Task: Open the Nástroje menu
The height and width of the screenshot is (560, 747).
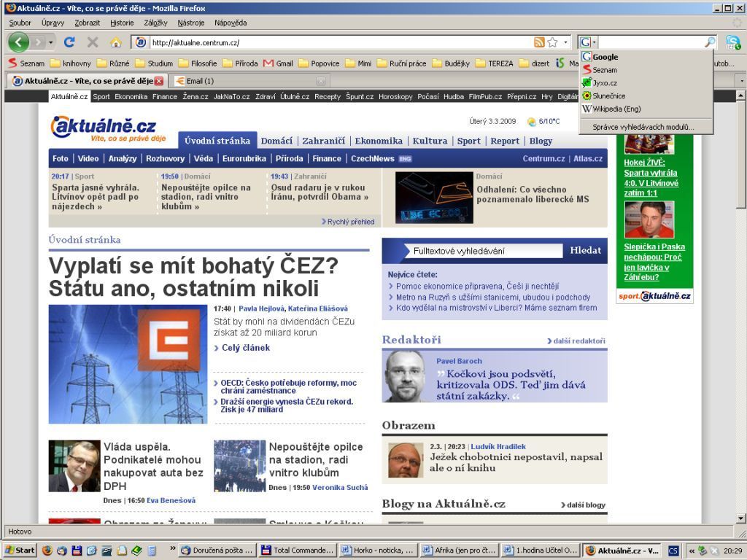Action: 191,23
